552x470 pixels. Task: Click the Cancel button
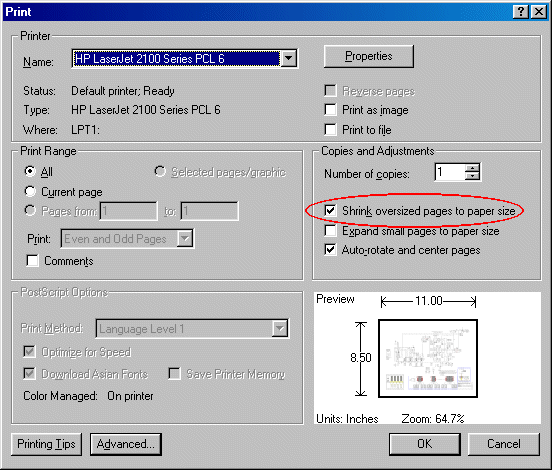pos(504,444)
